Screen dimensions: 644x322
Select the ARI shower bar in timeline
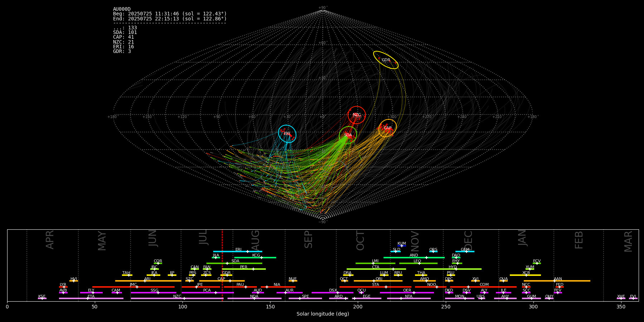(x=148, y=281)
